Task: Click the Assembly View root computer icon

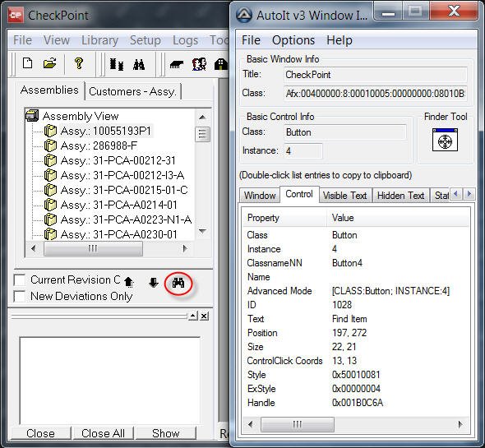Action: point(32,115)
